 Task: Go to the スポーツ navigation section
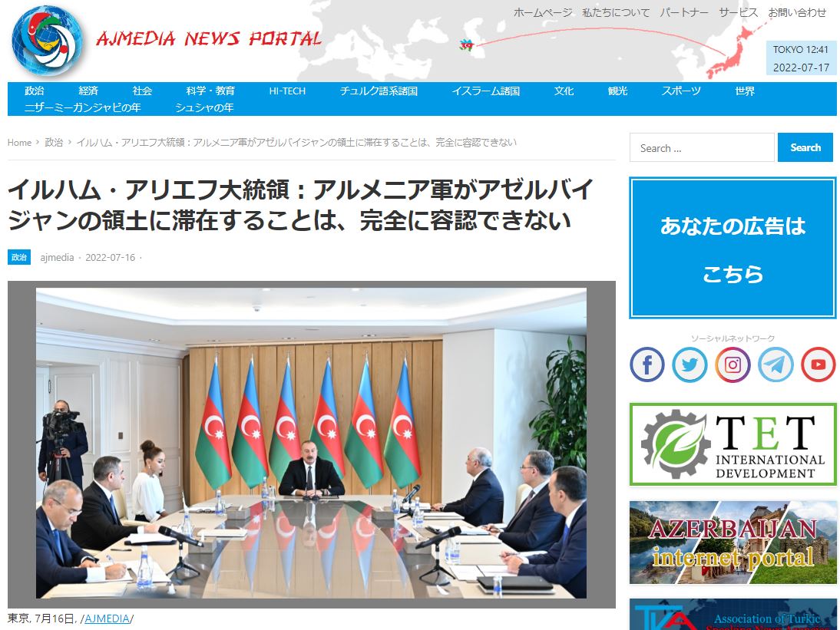[681, 91]
